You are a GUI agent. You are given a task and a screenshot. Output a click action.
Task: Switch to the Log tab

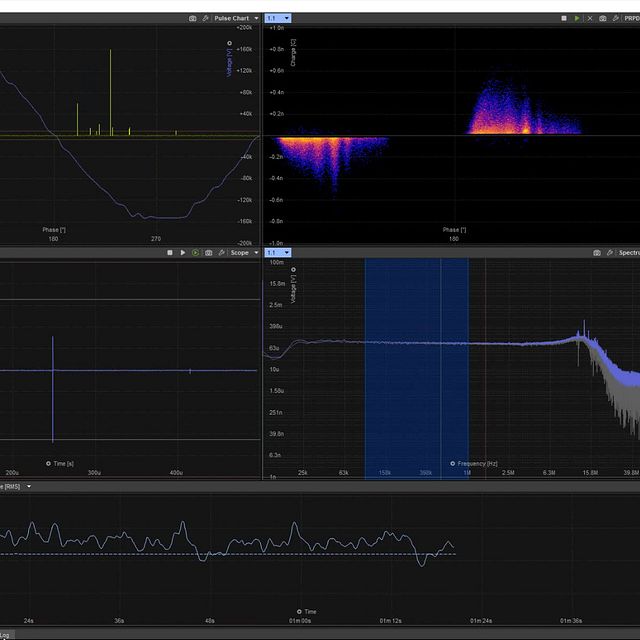[5, 634]
